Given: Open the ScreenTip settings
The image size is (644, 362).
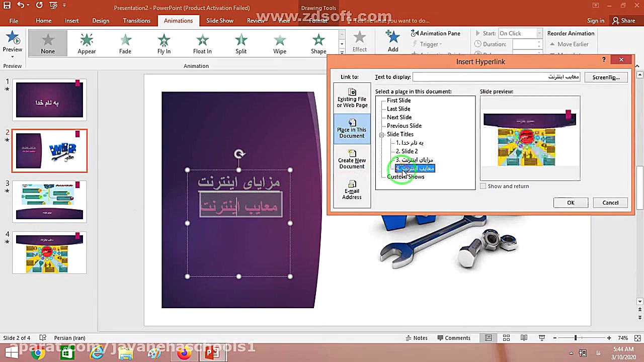Looking at the screenshot, I should point(606,77).
